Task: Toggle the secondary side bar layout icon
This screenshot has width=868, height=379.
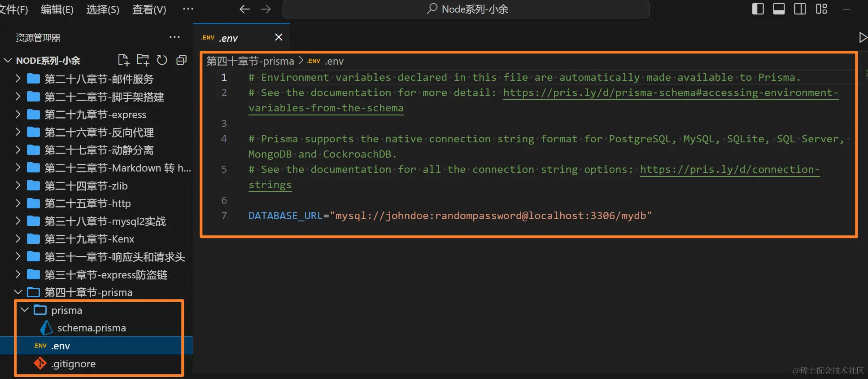Action: 800,9
